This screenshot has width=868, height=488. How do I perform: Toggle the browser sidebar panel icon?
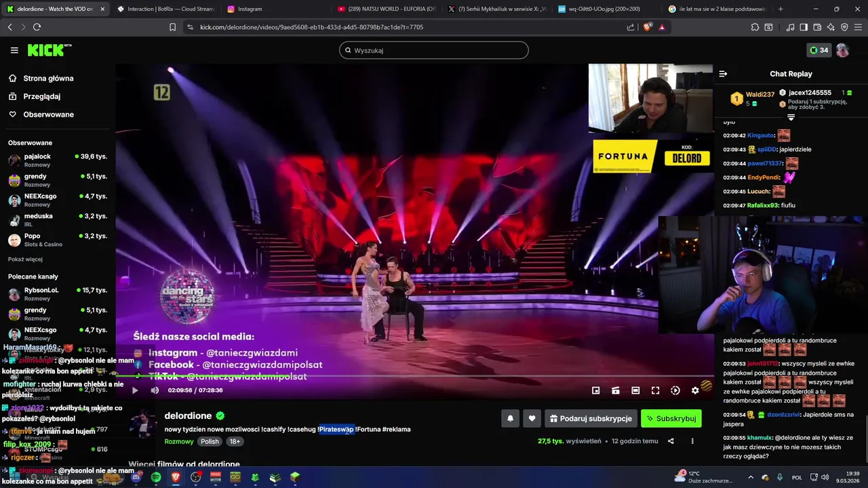point(804,27)
